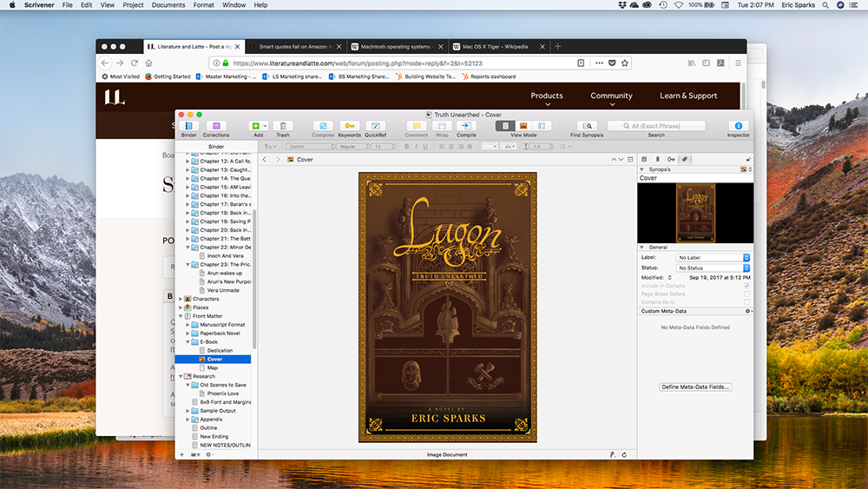Image resolution: width=868 pixels, height=489 pixels.
Task: Open the inspector bookmark tab icon
Action: pos(658,160)
